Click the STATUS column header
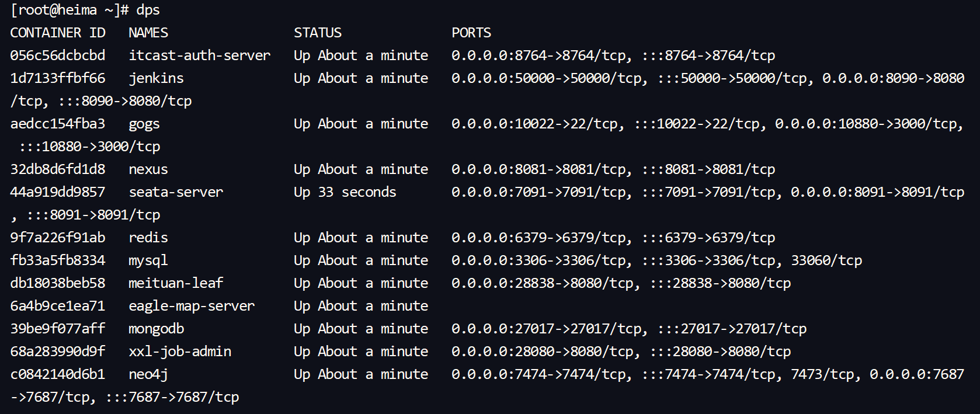Screen dimensions: 980x414 click(x=318, y=33)
